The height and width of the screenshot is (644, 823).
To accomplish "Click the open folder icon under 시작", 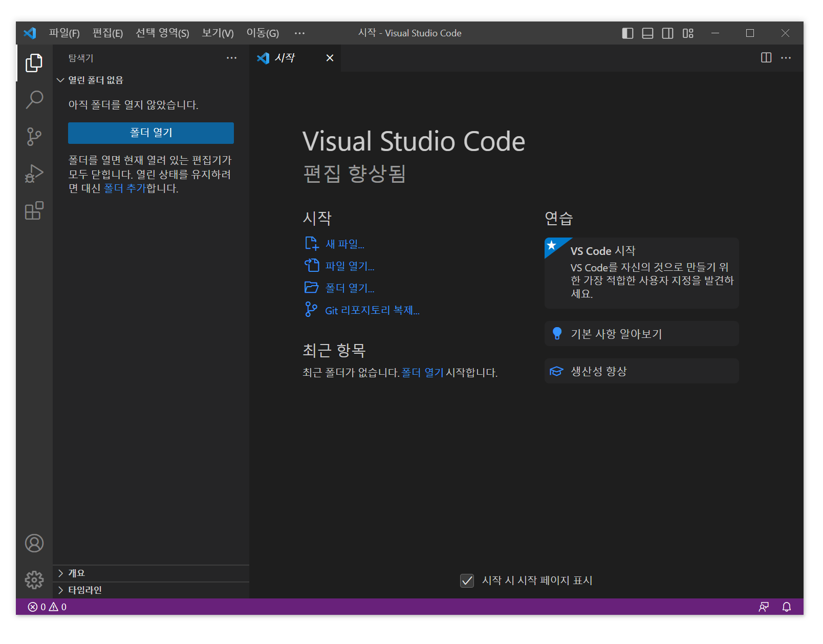I will (x=312, y=287).
